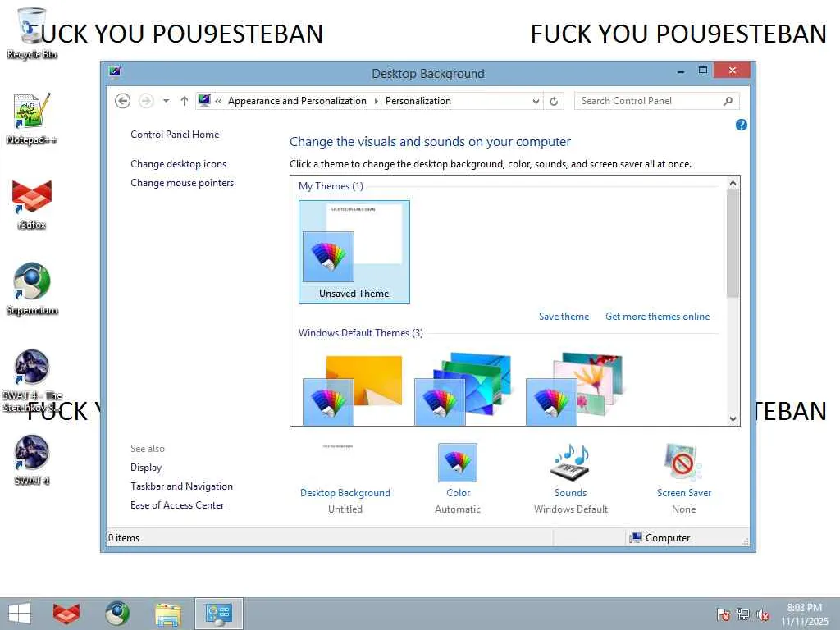Image resolution: width=840 pixels, height=630 pixels.
Task: Click the window icon in the title bar
Action: point(115,71)
